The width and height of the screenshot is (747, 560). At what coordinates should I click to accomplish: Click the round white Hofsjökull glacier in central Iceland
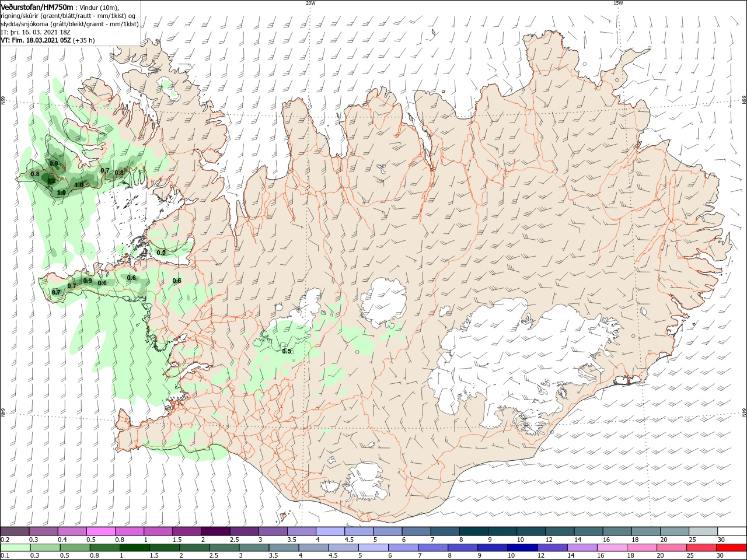tap(383, 302)
